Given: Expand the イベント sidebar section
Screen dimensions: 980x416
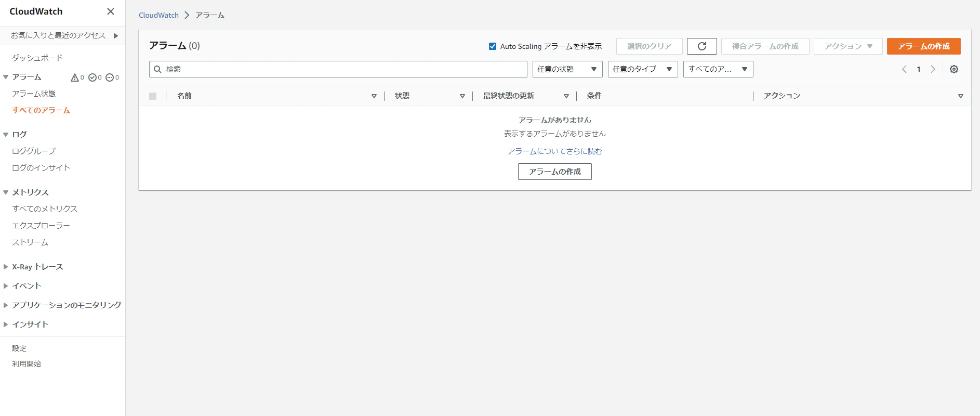Looking at the screenshot, I should pyautogui.click(x=6, y=286).
